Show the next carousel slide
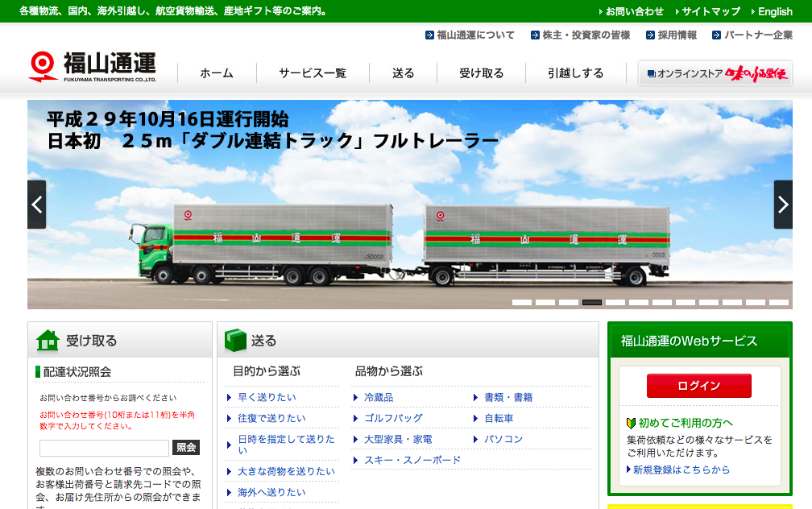Screen dimensions: 812x509 (x=783, y=205)
